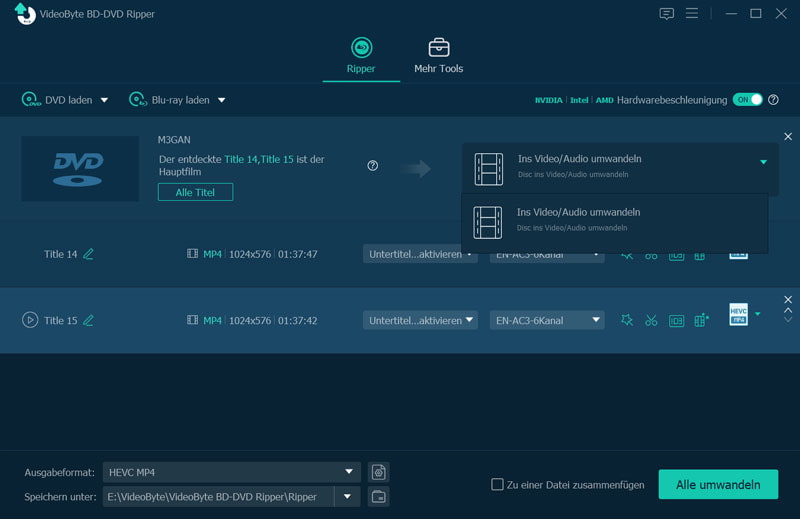
Task: Rename Title 15 with the pencil icon
Action: point(88,320)
